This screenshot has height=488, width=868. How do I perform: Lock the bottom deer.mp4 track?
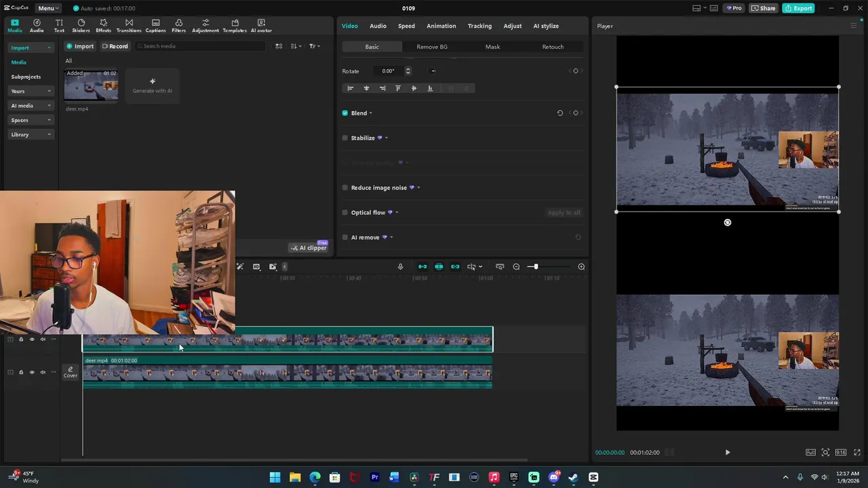21,372
